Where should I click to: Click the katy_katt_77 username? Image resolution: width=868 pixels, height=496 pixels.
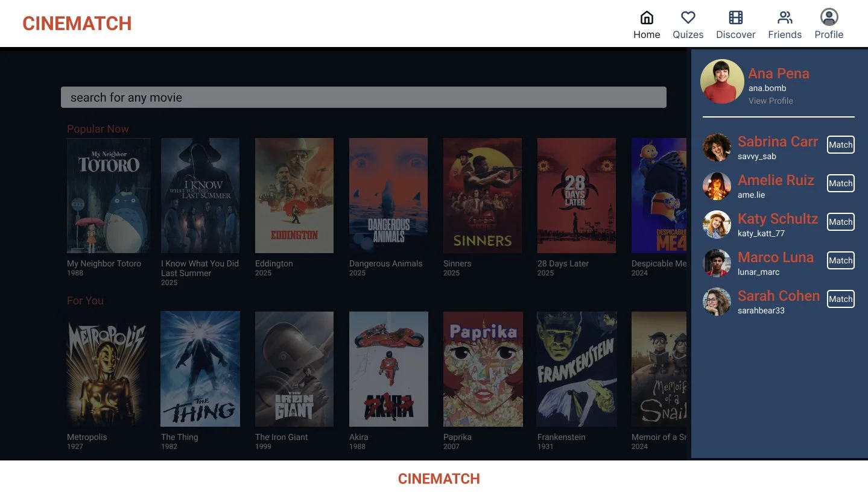pos(761,233)
